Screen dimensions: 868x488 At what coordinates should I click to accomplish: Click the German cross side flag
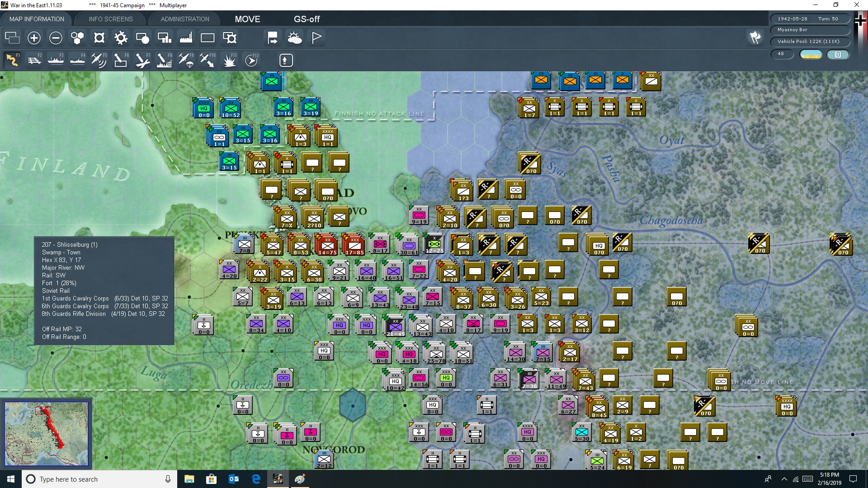[860, 21]
